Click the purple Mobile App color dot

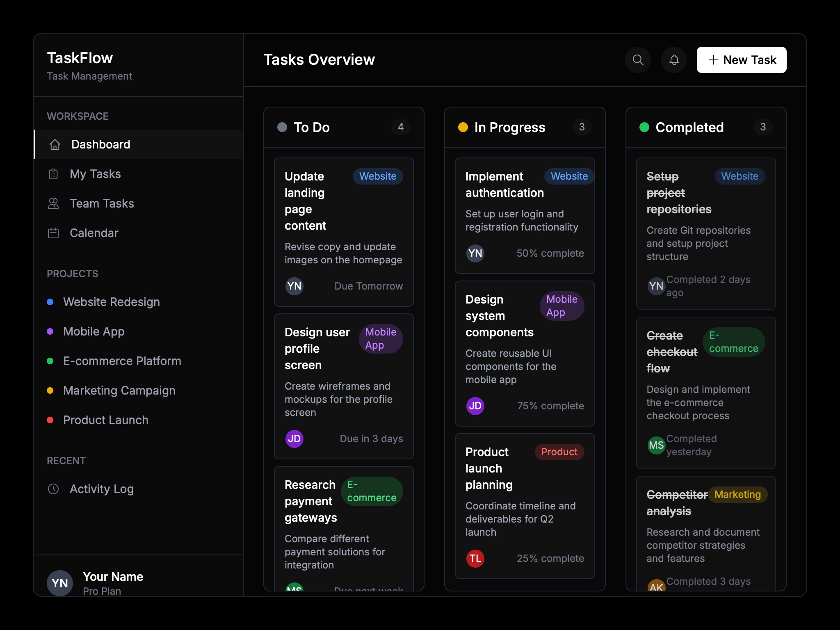coord(50,331)
